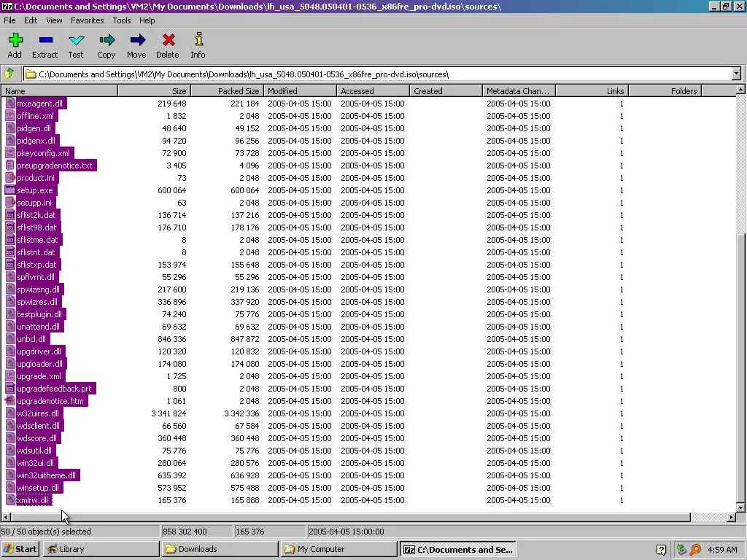The image size is (747, 560).
Task: Sort by the Accessed column header
Action: coord(373,91)
